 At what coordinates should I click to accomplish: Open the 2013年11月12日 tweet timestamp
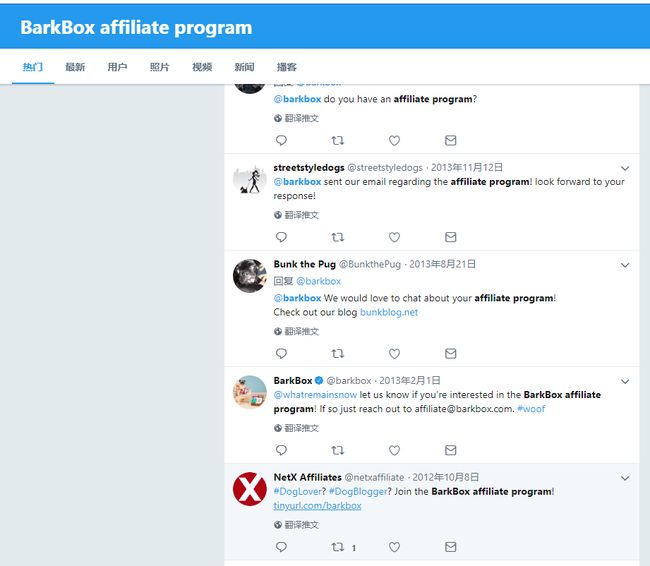tap(467, 168)
